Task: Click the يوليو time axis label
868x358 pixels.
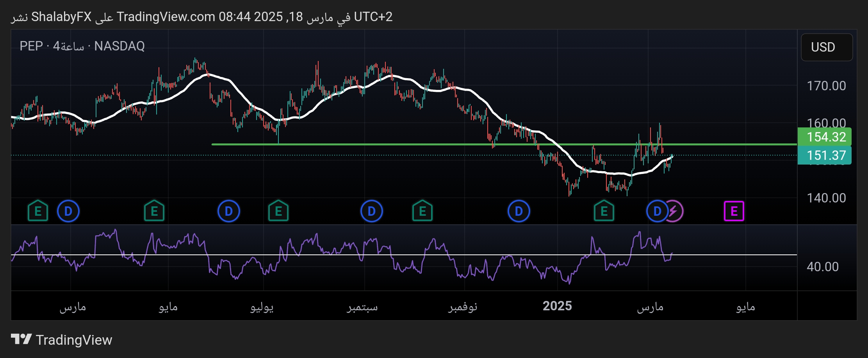Action: click(x=262, y=307)
